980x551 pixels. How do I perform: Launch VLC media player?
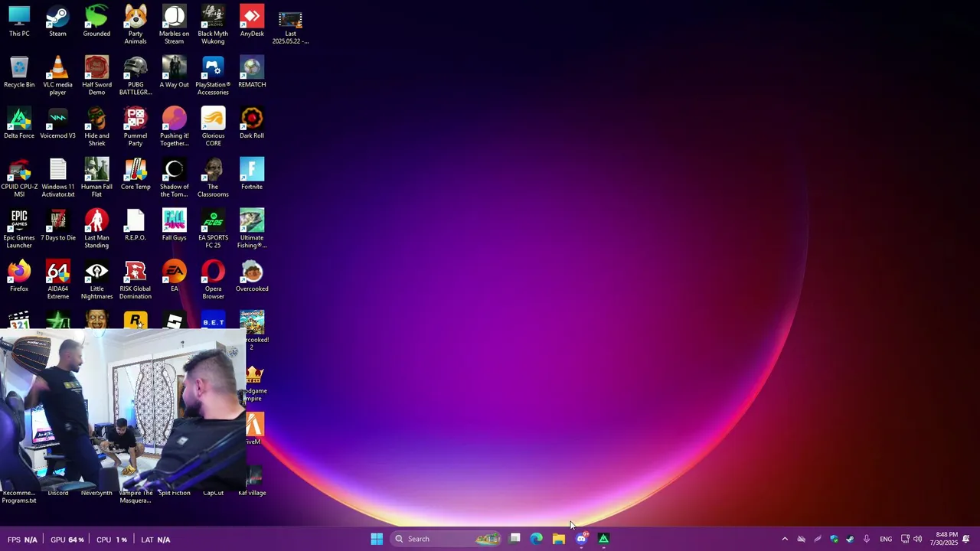tap(57, 76)
